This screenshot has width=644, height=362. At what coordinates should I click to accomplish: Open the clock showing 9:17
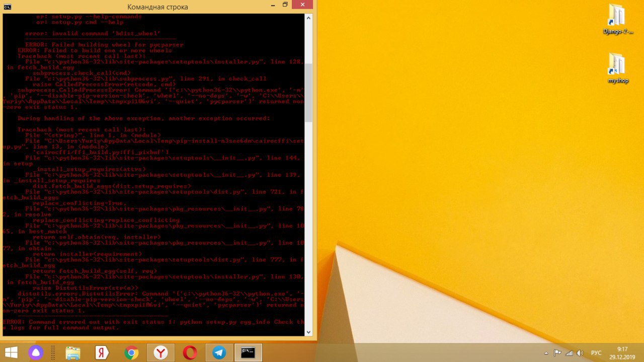(x=622, y=352)
